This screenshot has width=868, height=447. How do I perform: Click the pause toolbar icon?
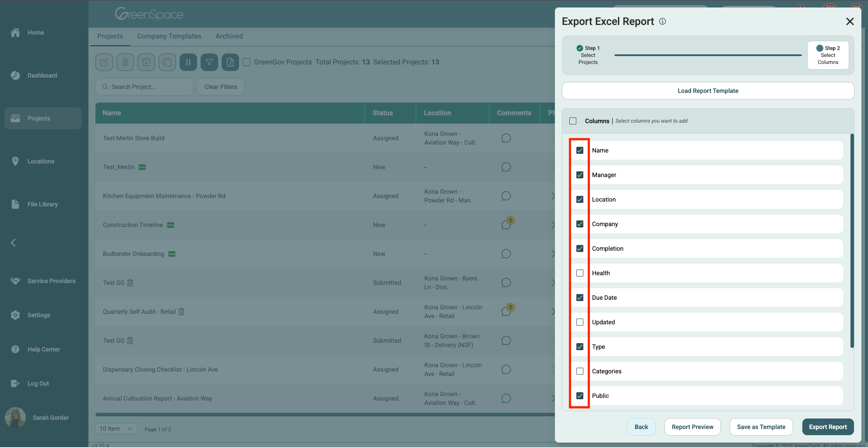click(188, 62)
